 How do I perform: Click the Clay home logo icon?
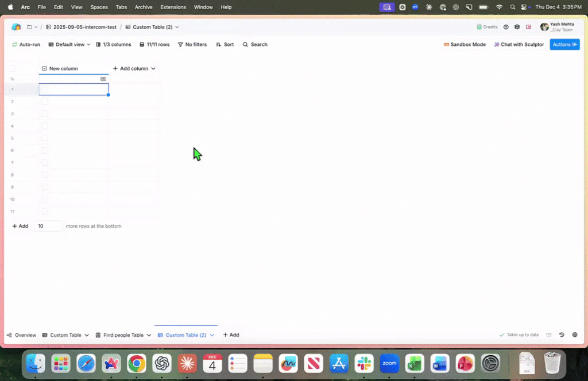click(16, 27)
